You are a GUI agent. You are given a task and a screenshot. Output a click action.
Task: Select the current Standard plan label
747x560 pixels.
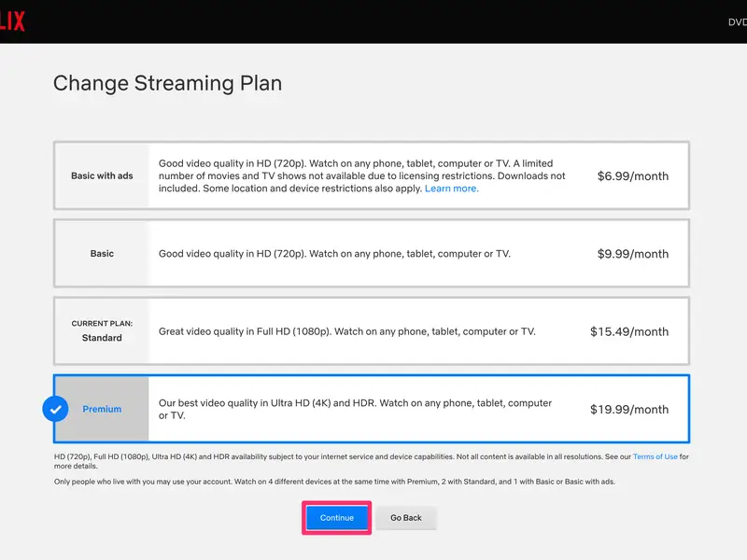pos(102,331)
